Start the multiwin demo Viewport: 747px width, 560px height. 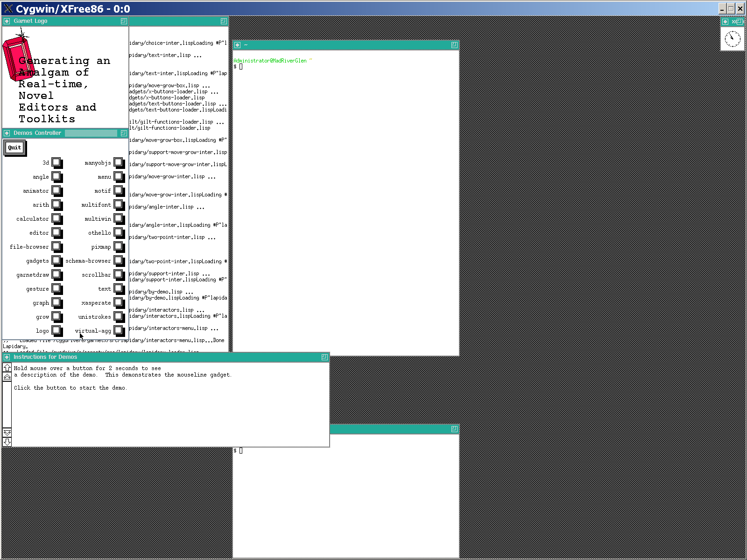pyautogui.click(x=119, y=219)
